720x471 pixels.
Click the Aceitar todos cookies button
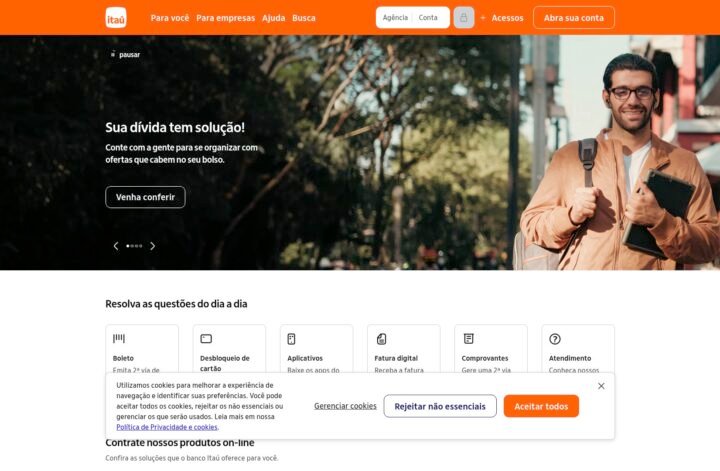click(541, 406)
